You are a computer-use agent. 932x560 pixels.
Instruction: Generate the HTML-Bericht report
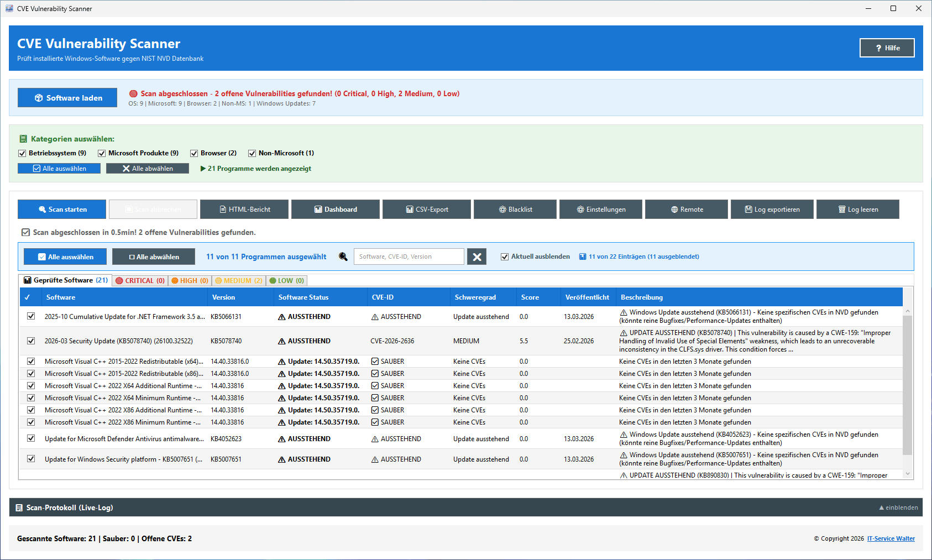[244, 210]
